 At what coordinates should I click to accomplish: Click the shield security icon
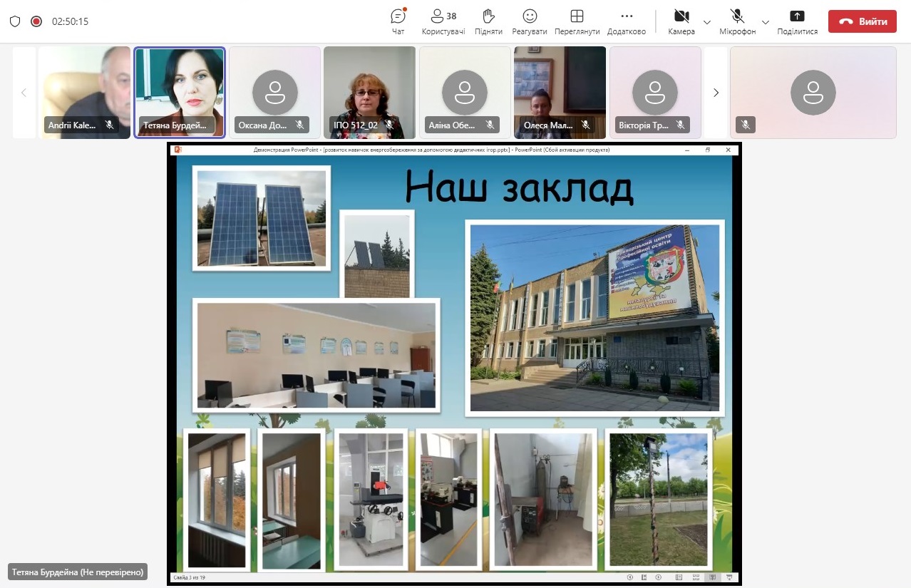(x=15, y=21)
